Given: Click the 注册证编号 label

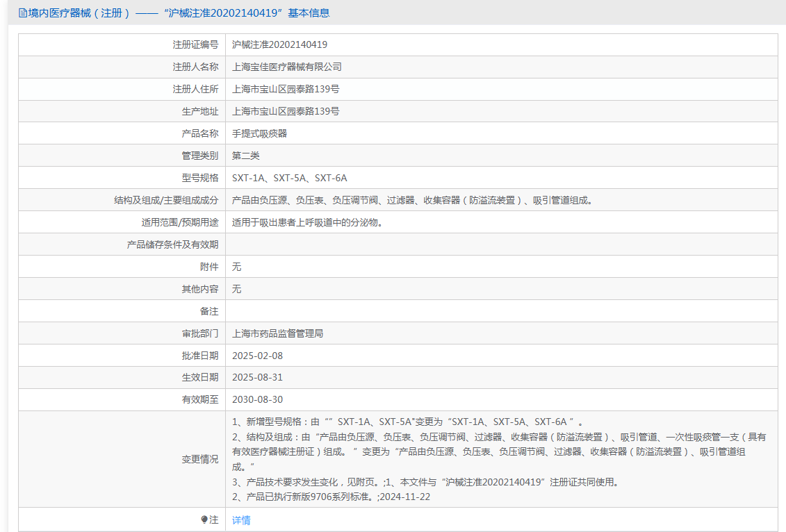Looking at the screenshot, I should pos(195,44).
